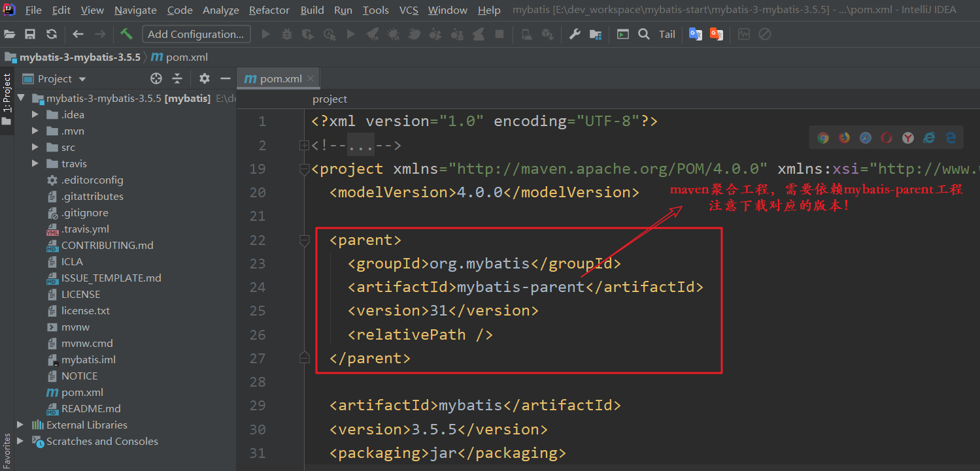
Task: Open the Refactor menu
Action: (269, 10)
